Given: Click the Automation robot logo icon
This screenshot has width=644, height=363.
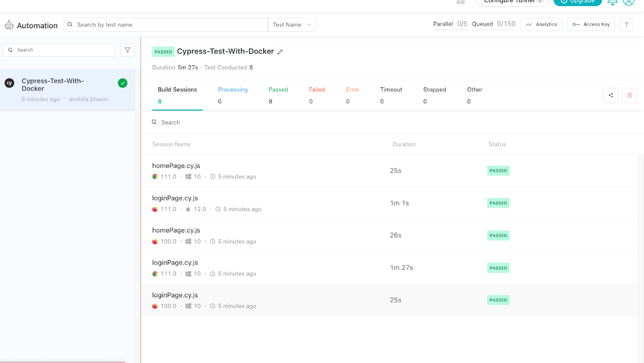Looking at the screenshot, I should 9,25.
